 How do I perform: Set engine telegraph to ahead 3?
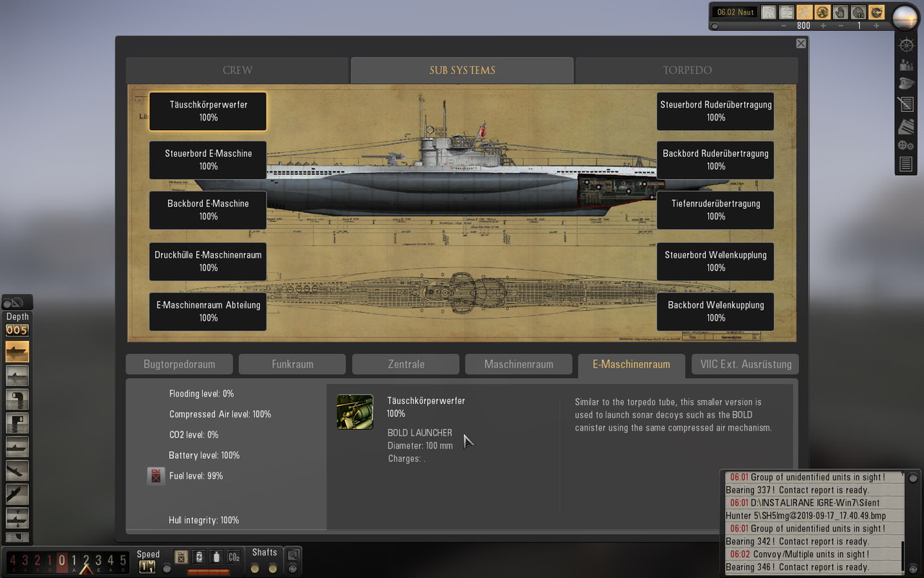point(98,561)
